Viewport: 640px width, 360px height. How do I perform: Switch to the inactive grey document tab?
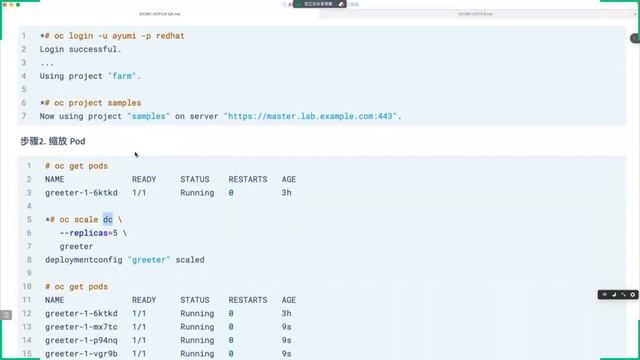coord(475,14)
